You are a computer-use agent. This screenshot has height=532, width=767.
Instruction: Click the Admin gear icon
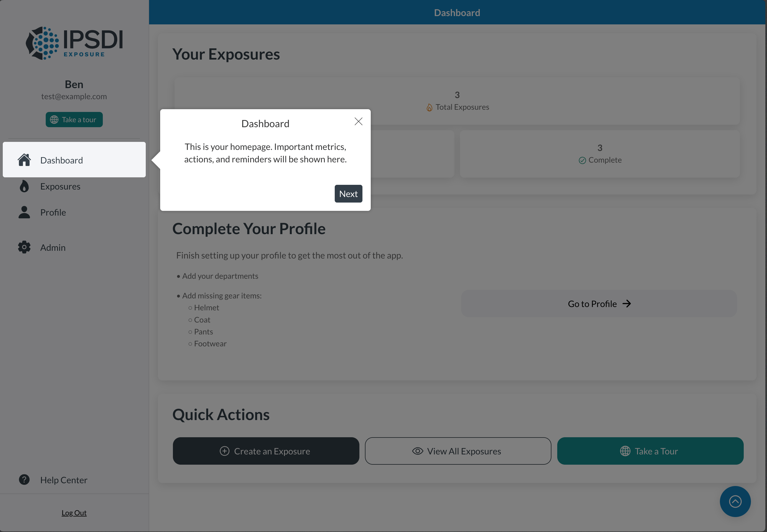24,247
